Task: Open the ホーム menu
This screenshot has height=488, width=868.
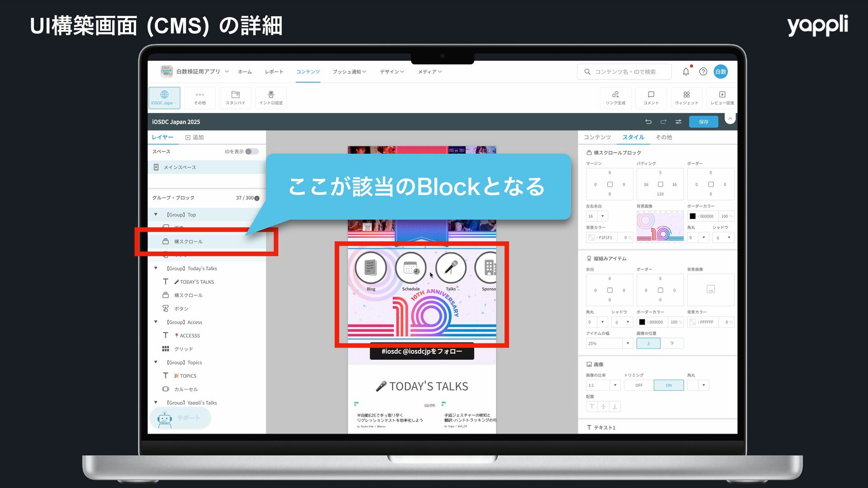Action: (x=245, y=72)
